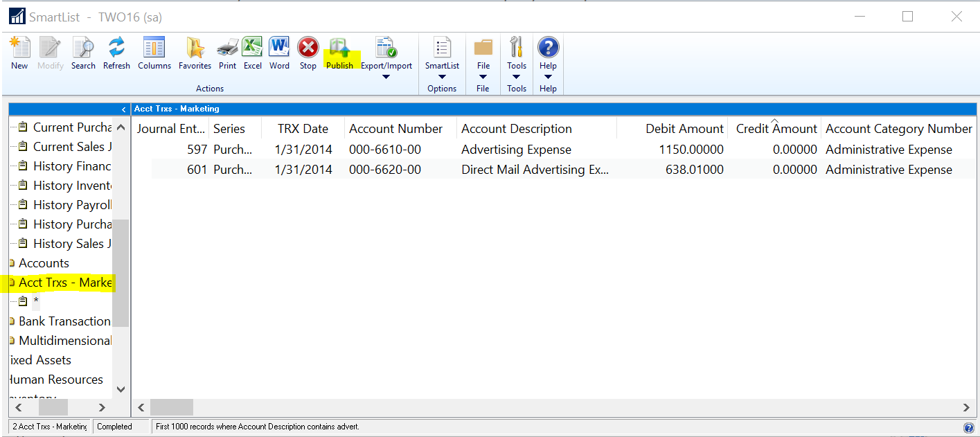Send results to Word
This screenshot has height=437, width=980.
[x=279, y=53]
